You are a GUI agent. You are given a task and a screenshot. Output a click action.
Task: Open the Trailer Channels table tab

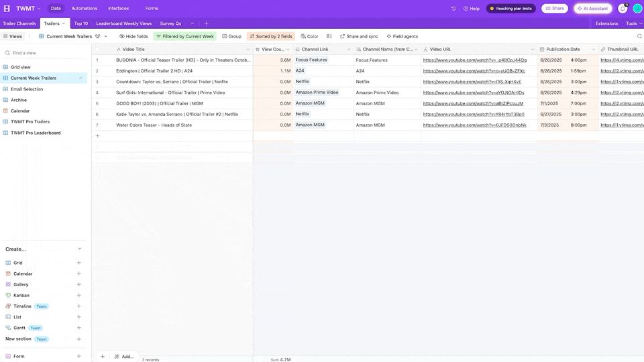coord(19,23)
